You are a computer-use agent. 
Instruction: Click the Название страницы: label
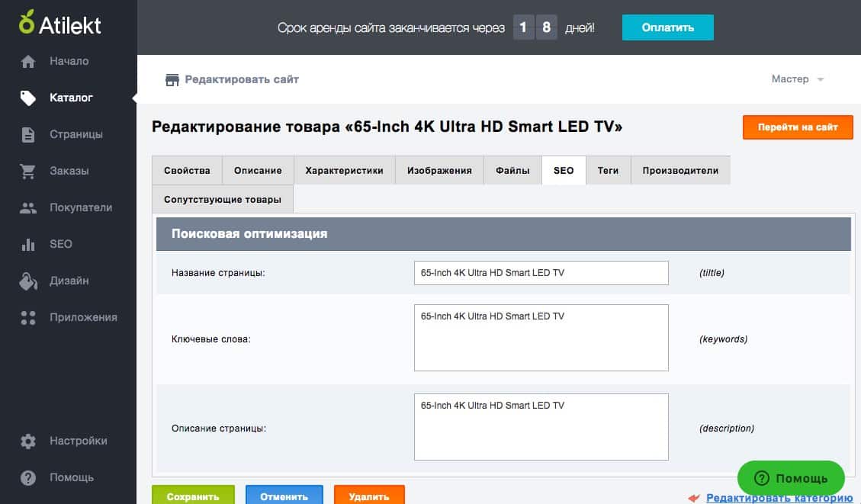(218, 273)
